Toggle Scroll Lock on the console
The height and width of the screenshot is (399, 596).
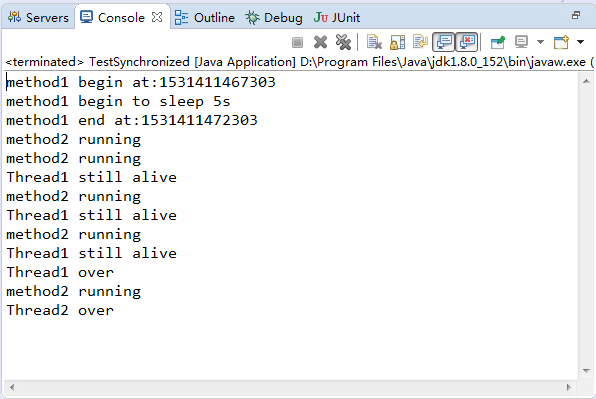[x=398, y=42]
